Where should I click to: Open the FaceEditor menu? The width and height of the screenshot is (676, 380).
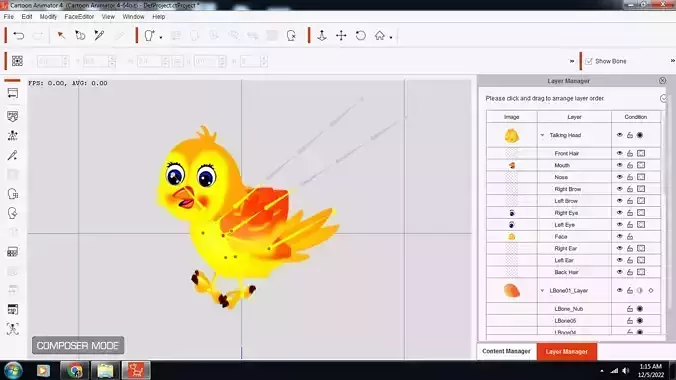tap(79, 17)
